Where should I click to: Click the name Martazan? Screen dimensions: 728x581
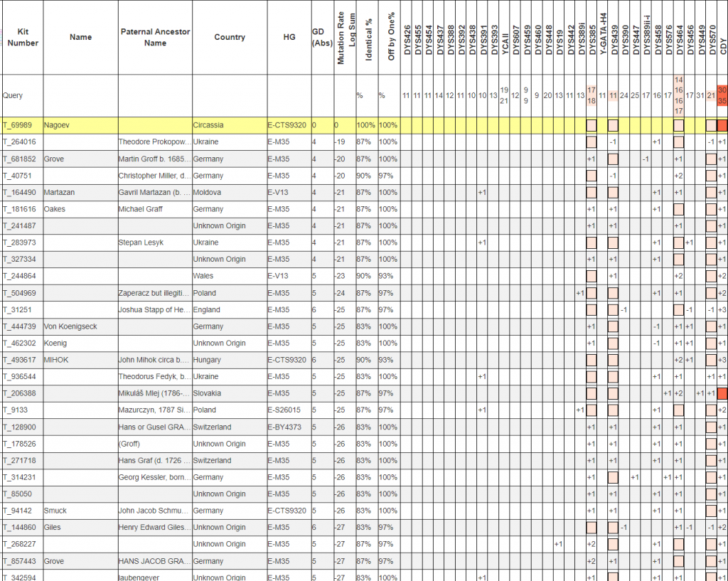(60, 193)
